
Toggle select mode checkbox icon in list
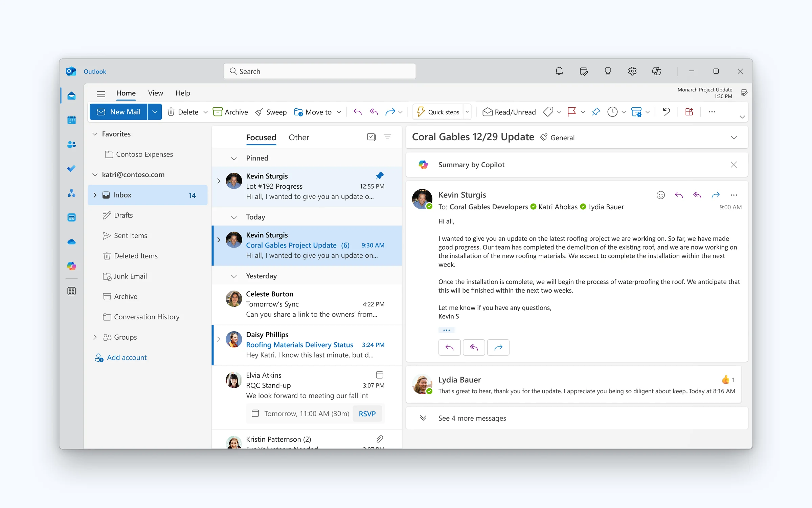click(x=371, y=137)
